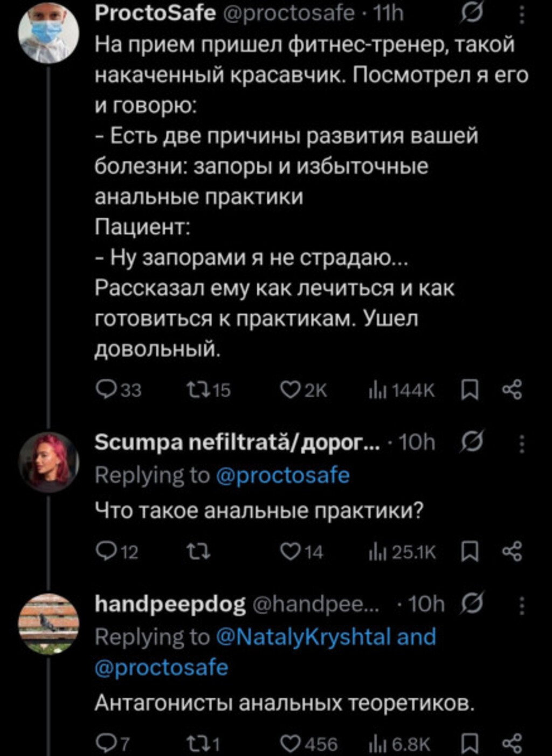Reply to the ProctoSafe post (33 comments)

point(104,390)
